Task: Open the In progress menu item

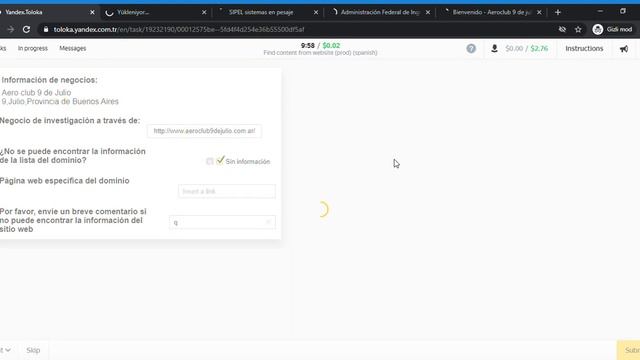Action: tap(33, 48)
